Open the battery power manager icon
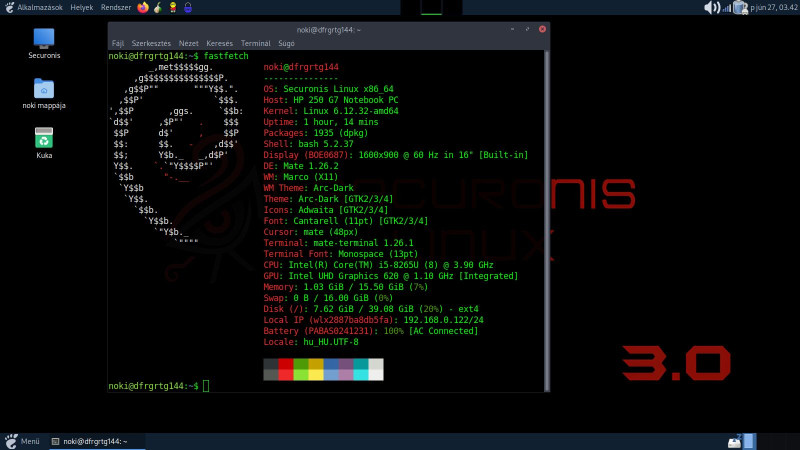This screenshot has height=450, width=800. (740, 8)
